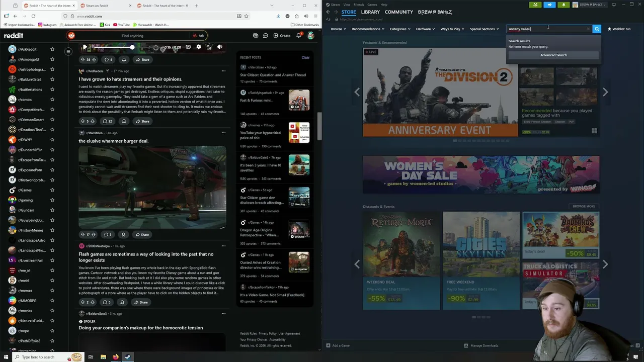Image resolution: width=644 pixels, height=362 pixels.
Task: Select the STORE tab in Steam
Action: tap(348, 12)
